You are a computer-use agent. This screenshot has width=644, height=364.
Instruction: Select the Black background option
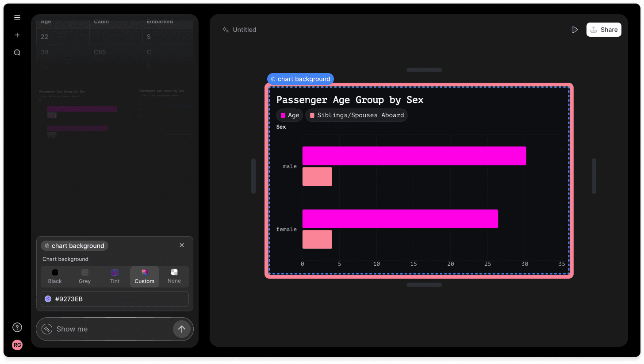(55, 277)
